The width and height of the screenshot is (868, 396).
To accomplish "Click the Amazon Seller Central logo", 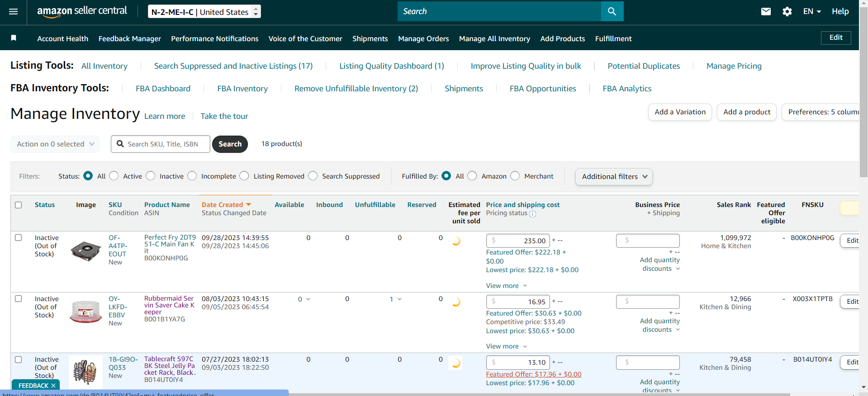I will coord(82,11).
